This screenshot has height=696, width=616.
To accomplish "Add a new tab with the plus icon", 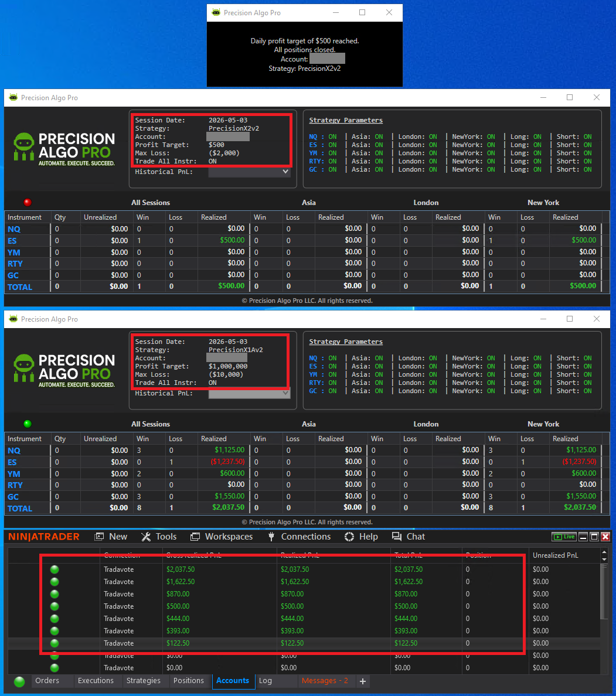I will [x=363, y=681].
